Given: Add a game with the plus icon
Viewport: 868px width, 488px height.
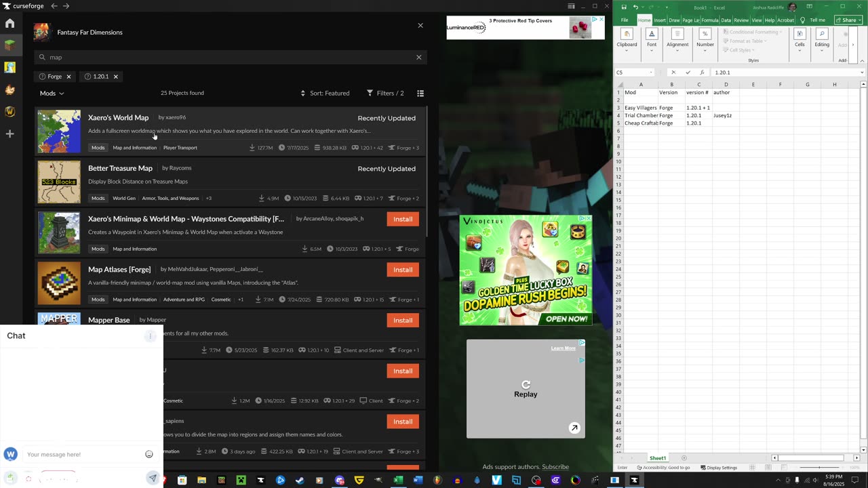Looking at the screenshot, I should (10, 134).
